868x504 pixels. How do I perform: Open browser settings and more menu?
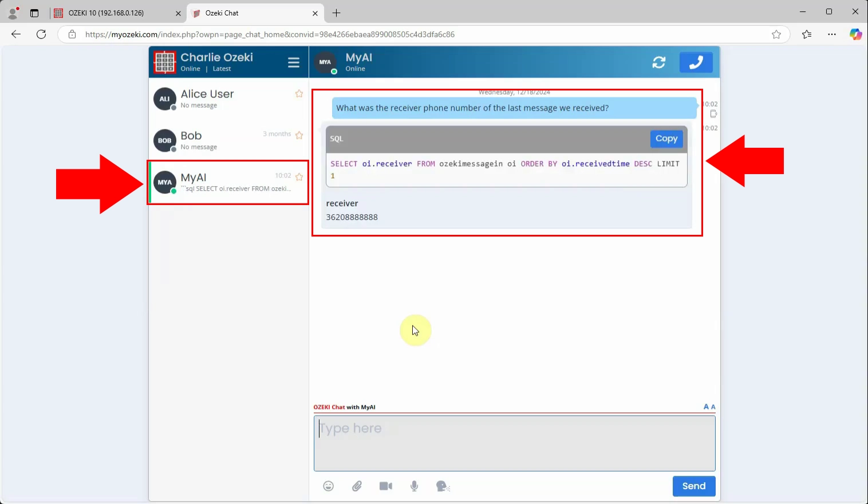832,34
